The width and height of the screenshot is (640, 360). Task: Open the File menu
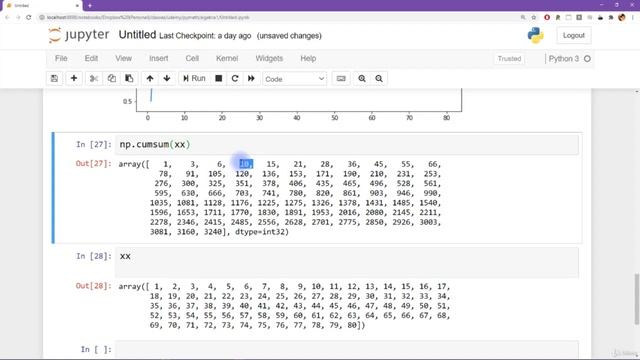(x=61, y=58)
